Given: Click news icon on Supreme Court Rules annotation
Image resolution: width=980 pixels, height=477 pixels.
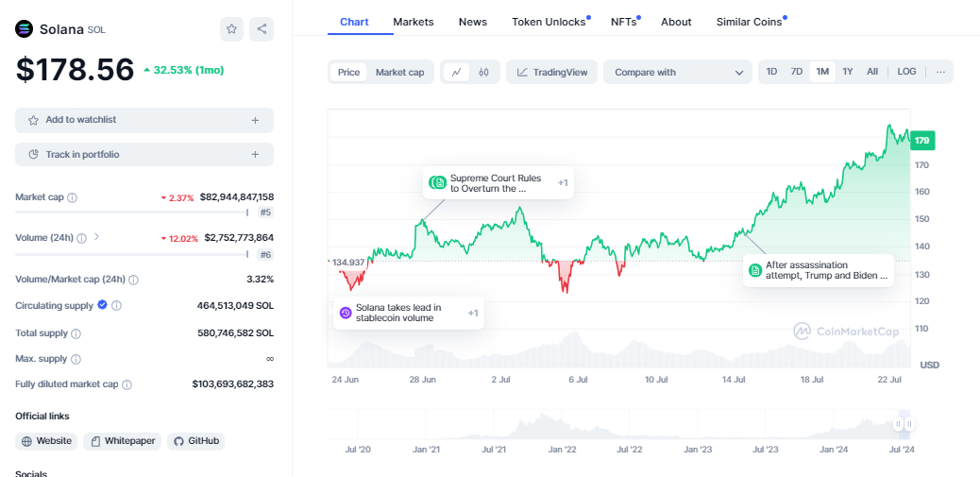Looking at the screenshot, I should click(x=439, y=182).
